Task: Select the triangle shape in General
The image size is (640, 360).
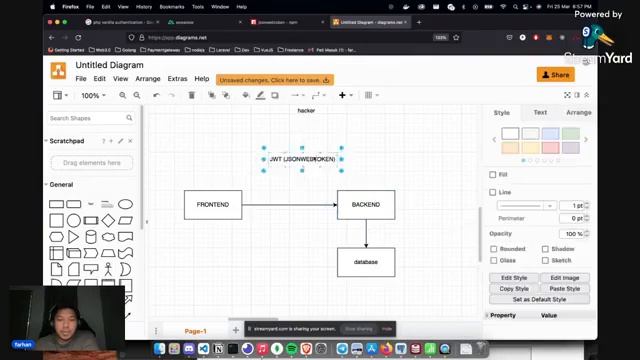Action: tap(73, 237)
